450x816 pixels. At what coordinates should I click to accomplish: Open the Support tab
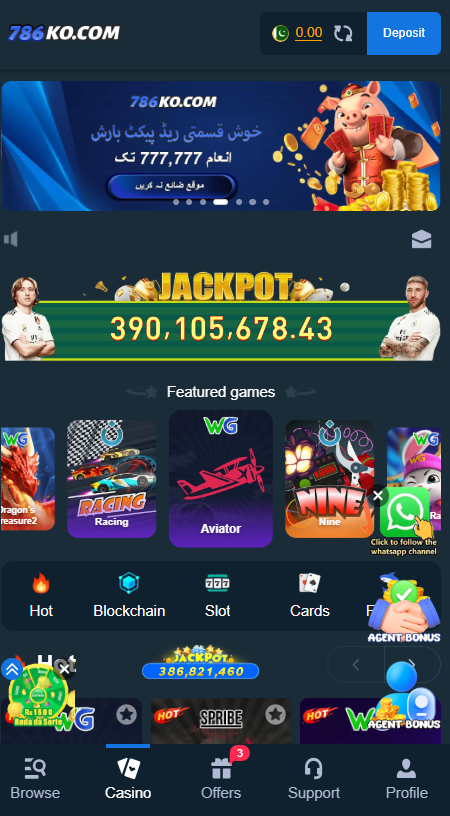pyautogui.click(x=314, y=779)
